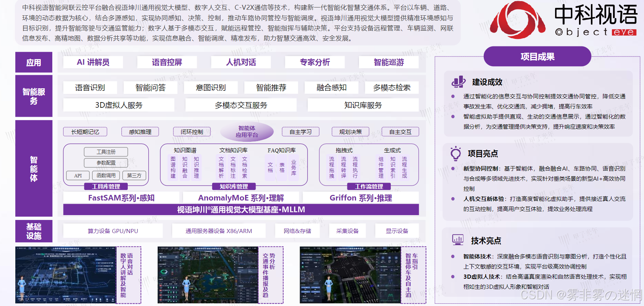Screen dimensions: 644x306
Task: Open the traffic event broadcast dashboard thumbnail
Action: (208, 275)
